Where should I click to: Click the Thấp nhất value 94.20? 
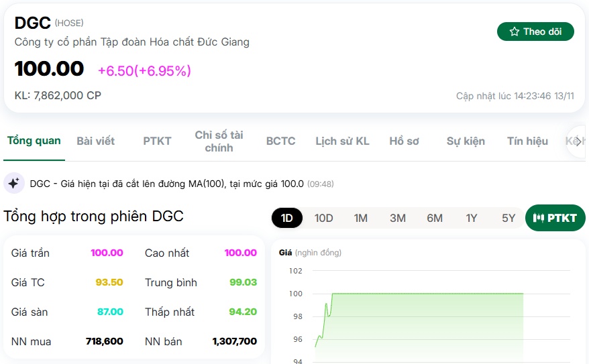point(243,312)
